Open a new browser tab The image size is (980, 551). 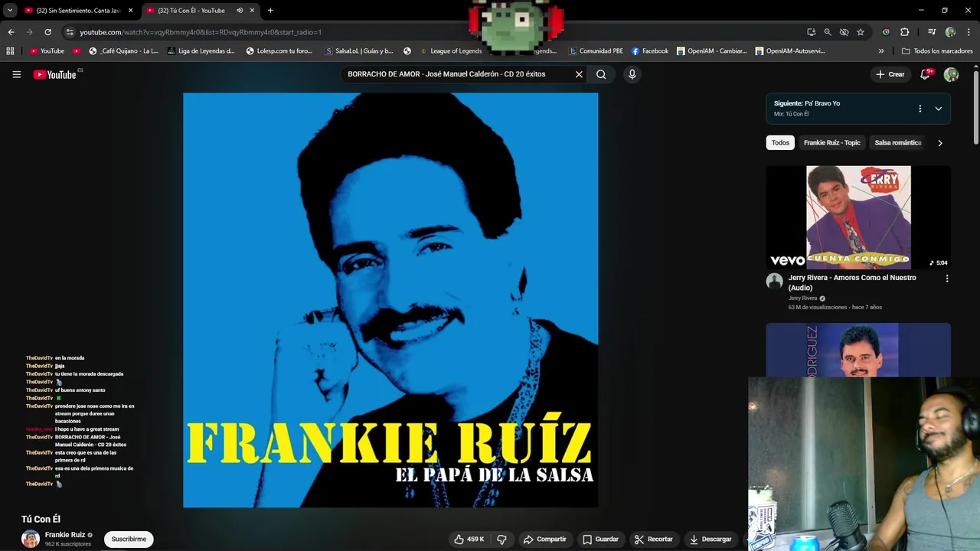point(270,11)
